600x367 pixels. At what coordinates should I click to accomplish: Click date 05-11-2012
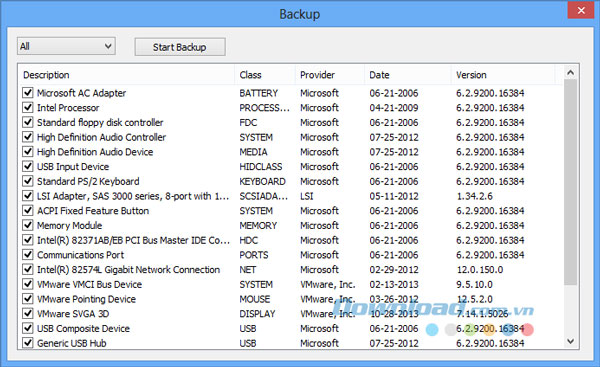pyautogui.click(x=394, y=196)
